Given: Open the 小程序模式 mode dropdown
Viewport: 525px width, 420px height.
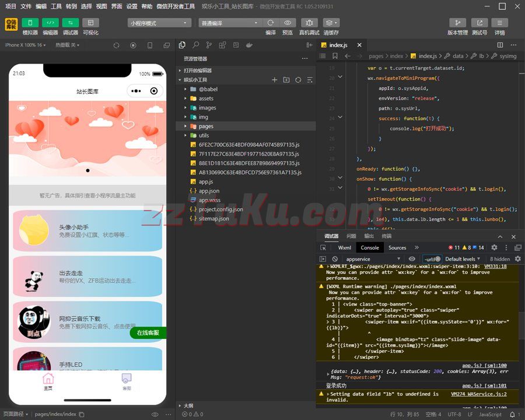Looking at the screenshot, I should [159, 23].
